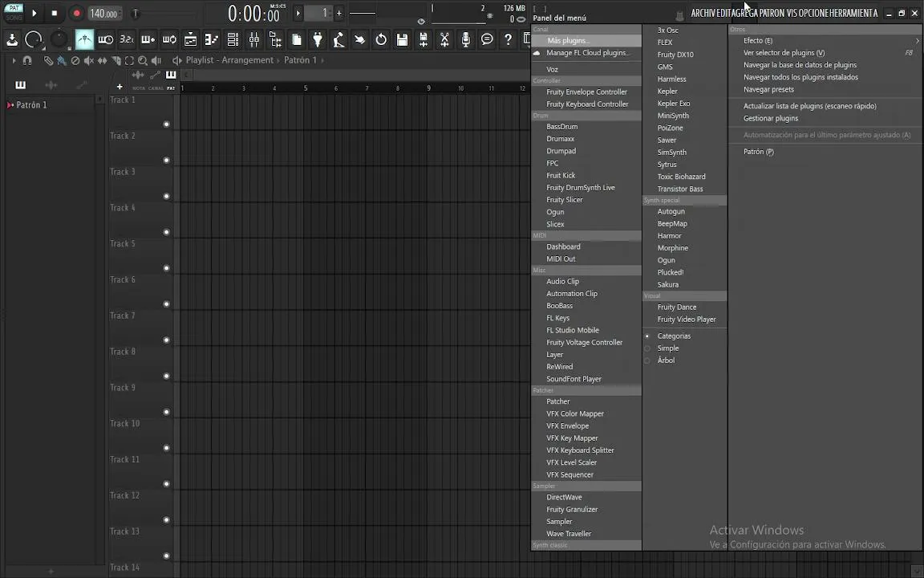
Task: Toggle Track 10 mute dot
Action: click(x=166, y=448)
